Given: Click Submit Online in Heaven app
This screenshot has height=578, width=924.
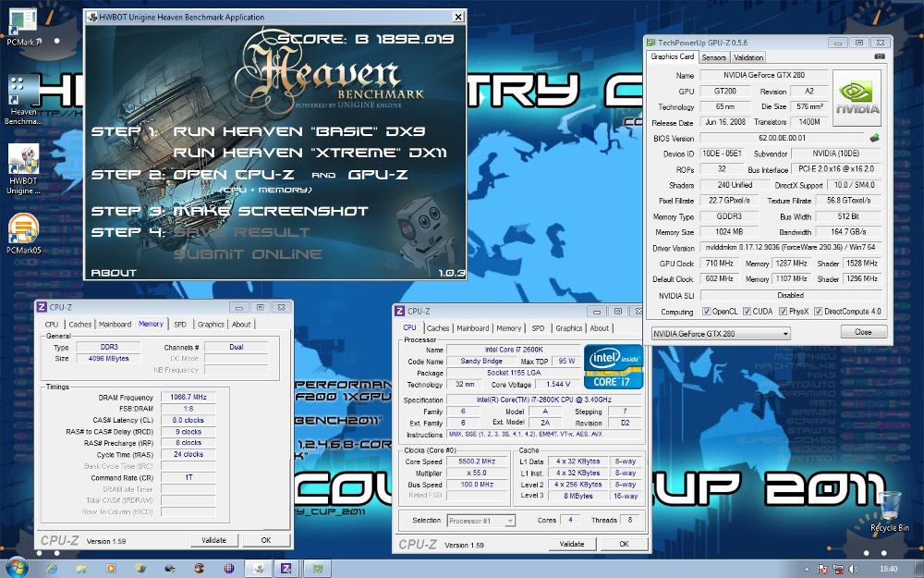Looking at the screenshot, I should [248, 255].
